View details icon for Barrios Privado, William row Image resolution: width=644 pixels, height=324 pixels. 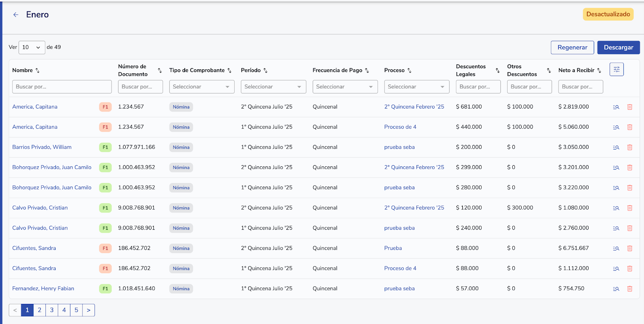(616, 147)
